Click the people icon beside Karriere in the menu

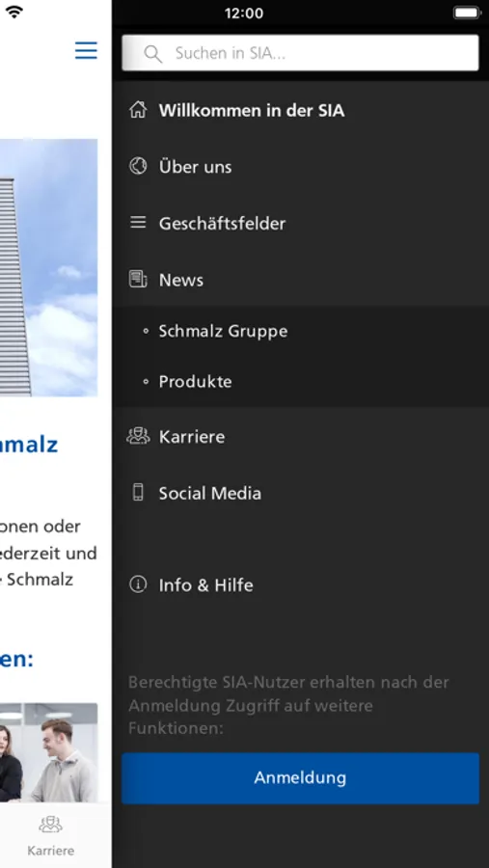click(x=138, y=436)
